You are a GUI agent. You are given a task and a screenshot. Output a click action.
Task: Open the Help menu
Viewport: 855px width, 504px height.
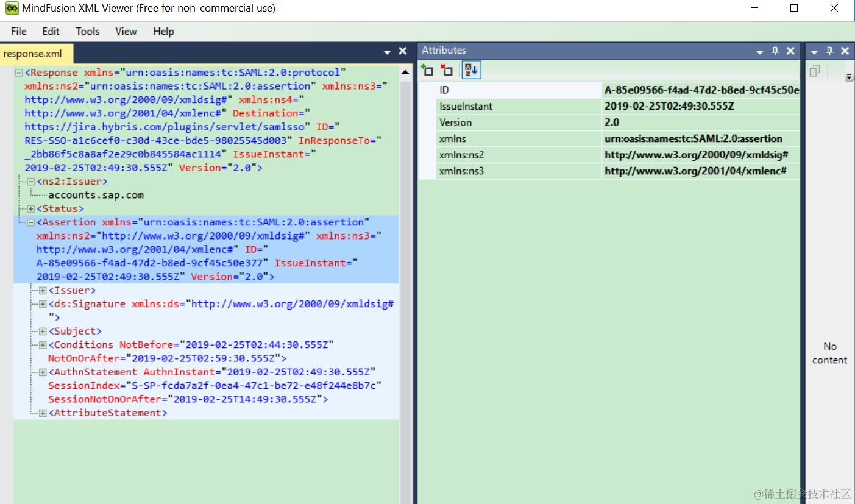coord(163,31)
